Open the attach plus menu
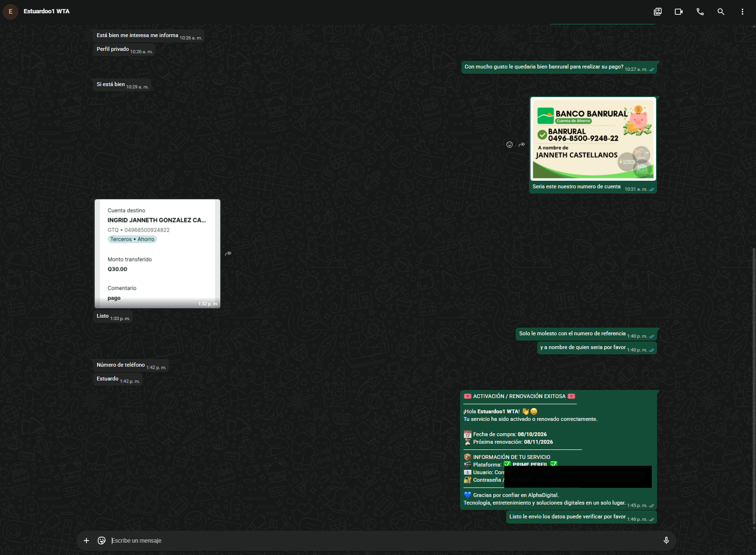 [86, 540]
